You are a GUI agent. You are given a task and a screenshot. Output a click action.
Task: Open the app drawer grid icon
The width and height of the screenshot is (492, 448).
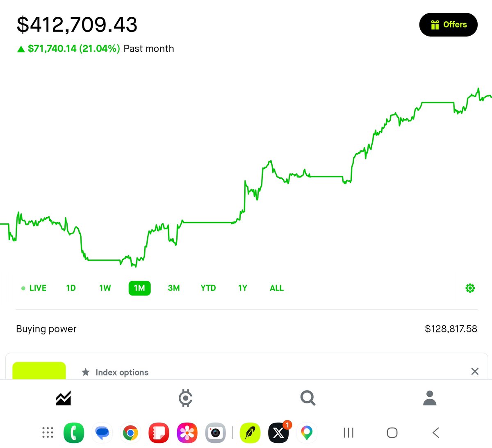(48, 432)
